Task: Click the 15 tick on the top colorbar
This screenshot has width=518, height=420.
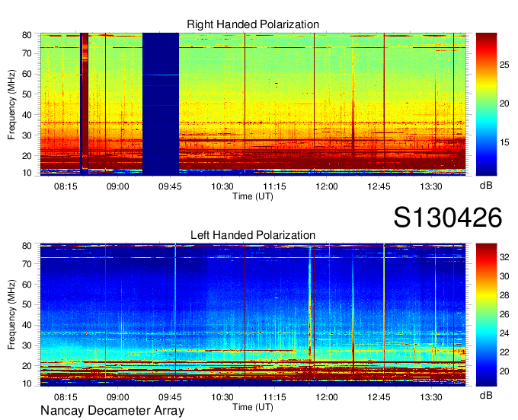Action: pos(504,142)
